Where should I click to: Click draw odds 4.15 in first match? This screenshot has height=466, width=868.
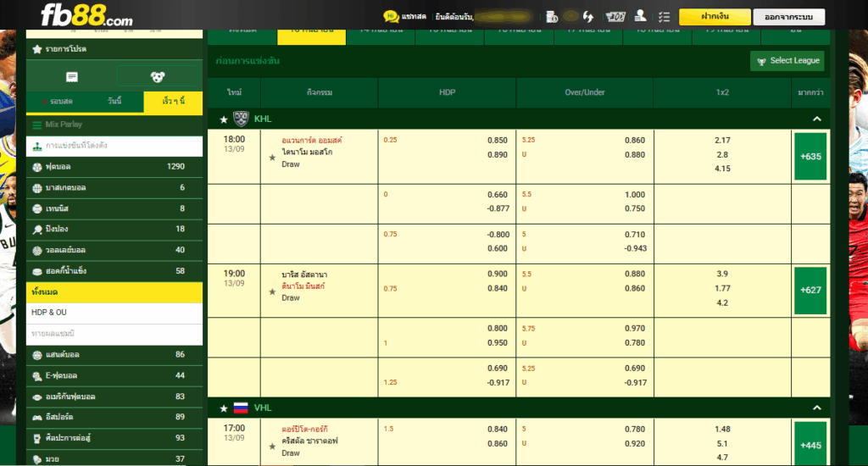(722, 169)
